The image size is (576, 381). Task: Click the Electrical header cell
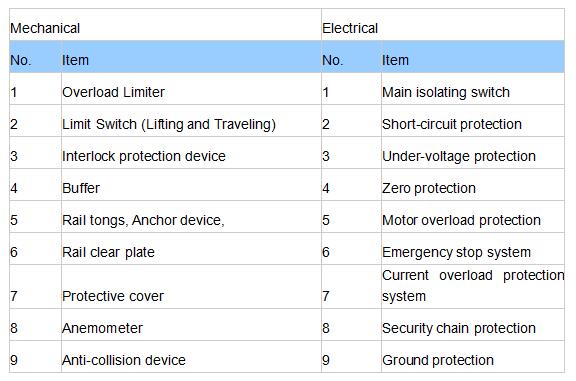tap(443, 25)
